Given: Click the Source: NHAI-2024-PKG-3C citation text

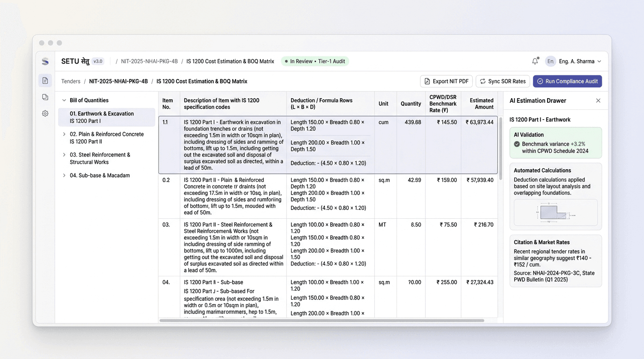Looking at the screenshot, I should 554,276.
